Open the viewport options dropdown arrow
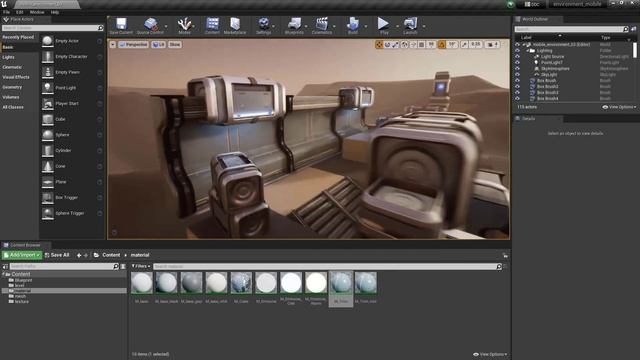The height and width of the screenshot is (360, 640). pyautogui.click(x=113, y=44)
